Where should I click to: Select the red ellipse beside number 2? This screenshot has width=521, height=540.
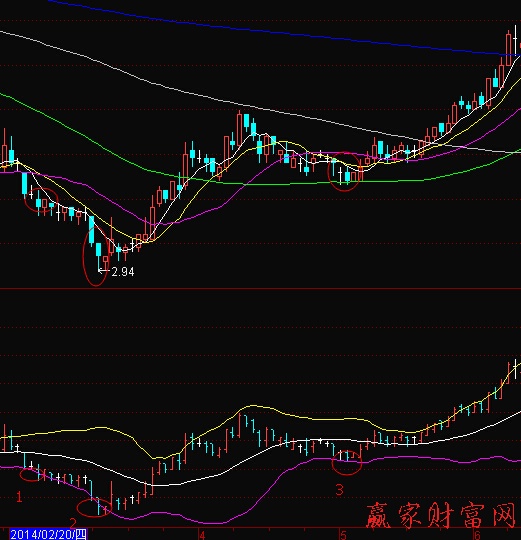pos(94,508)
